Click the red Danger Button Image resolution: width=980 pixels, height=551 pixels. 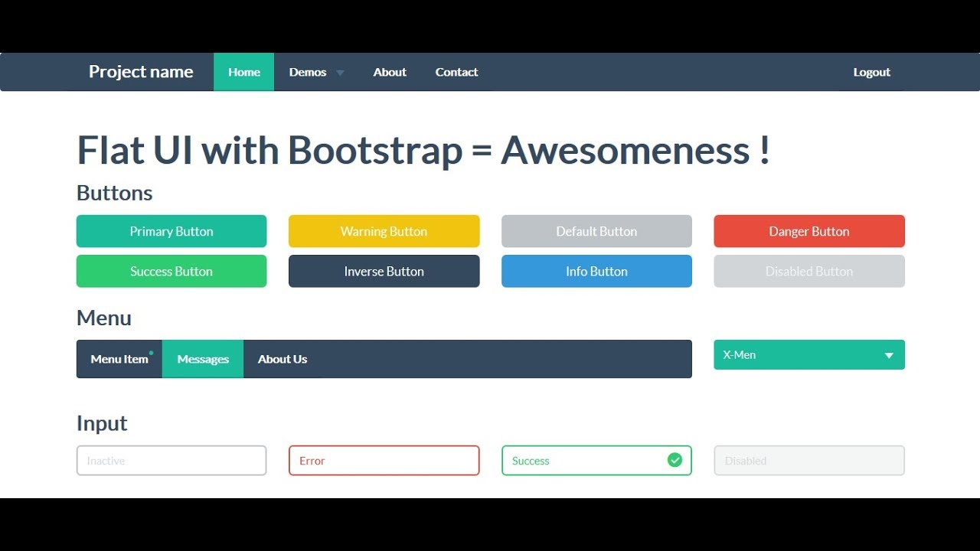pos(809,231)
